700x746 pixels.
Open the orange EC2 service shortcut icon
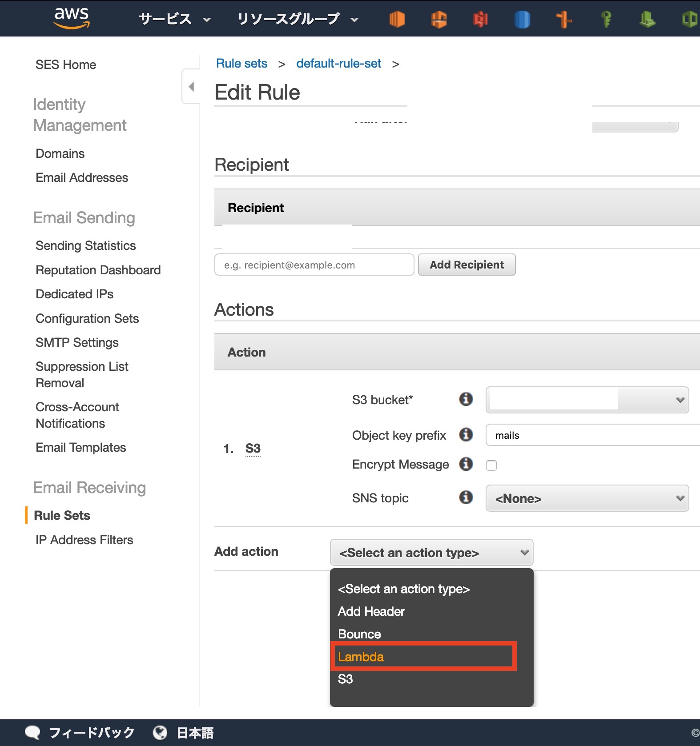tap(397, 19)
